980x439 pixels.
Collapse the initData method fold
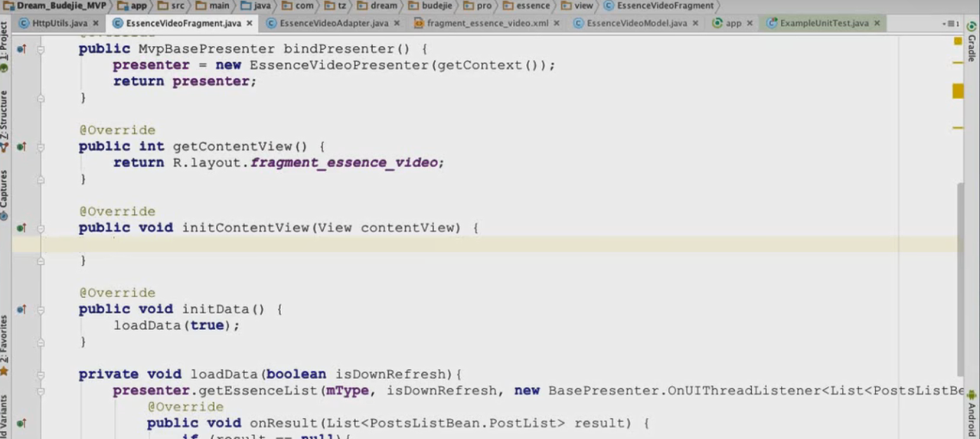[41, 309]
